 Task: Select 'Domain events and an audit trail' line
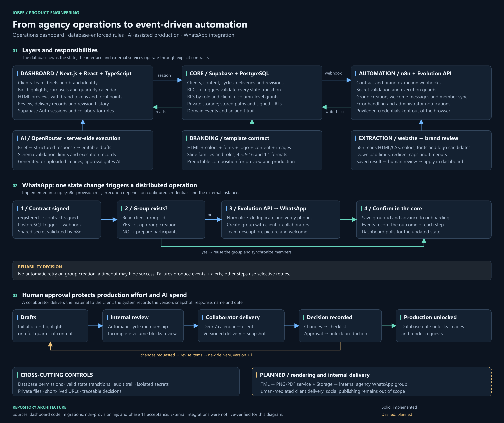coord(220,111)
